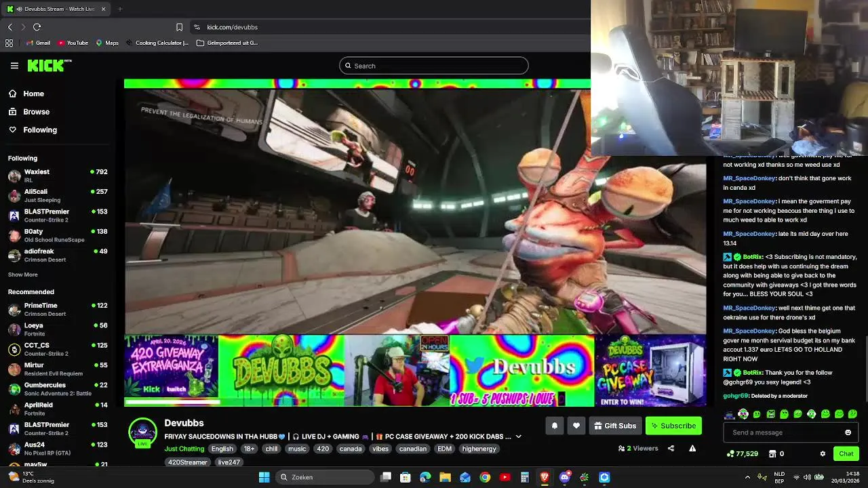Screen dimensions: 868x488
Task: Open AprilReid's IRL stream
Action: coord(58,409)
